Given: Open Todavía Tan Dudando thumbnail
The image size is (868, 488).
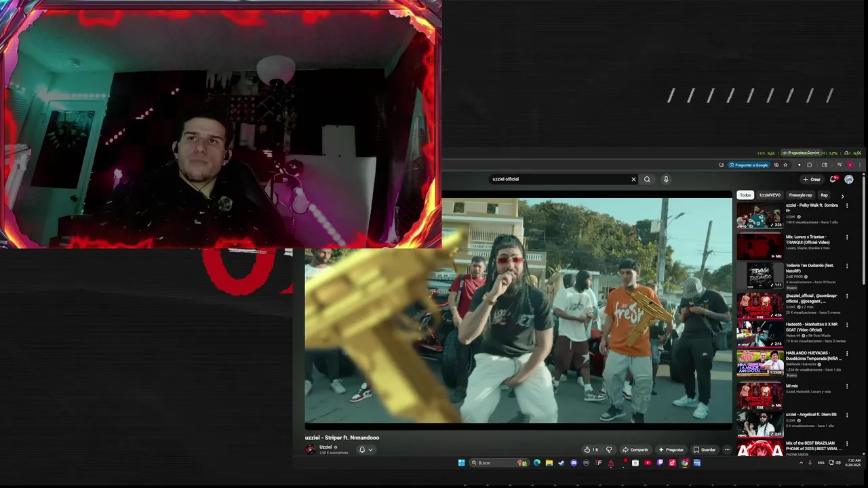Looking at the screenshot, I should [759, 276].
